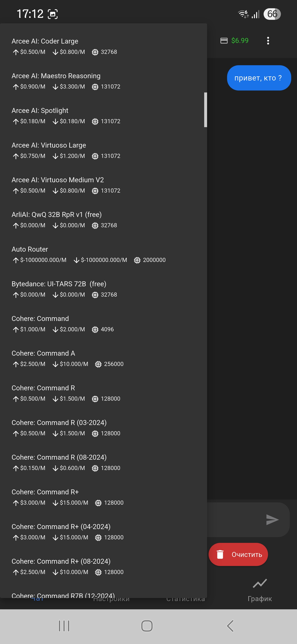This screenshot has height=644, width=297.
Task: Tap Android back navigation arrow
Action: coord(230,626)
